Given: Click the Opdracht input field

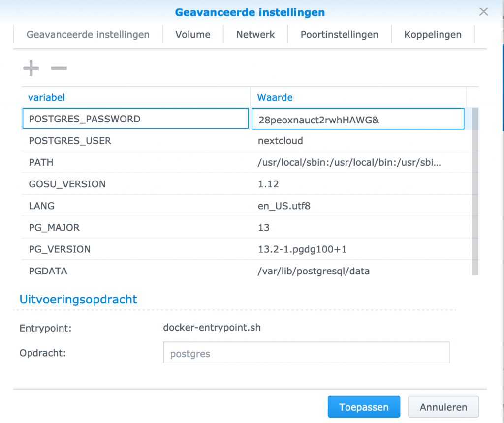Looking at the screenshot, I should pyautogui.click(x=306, y=353).
